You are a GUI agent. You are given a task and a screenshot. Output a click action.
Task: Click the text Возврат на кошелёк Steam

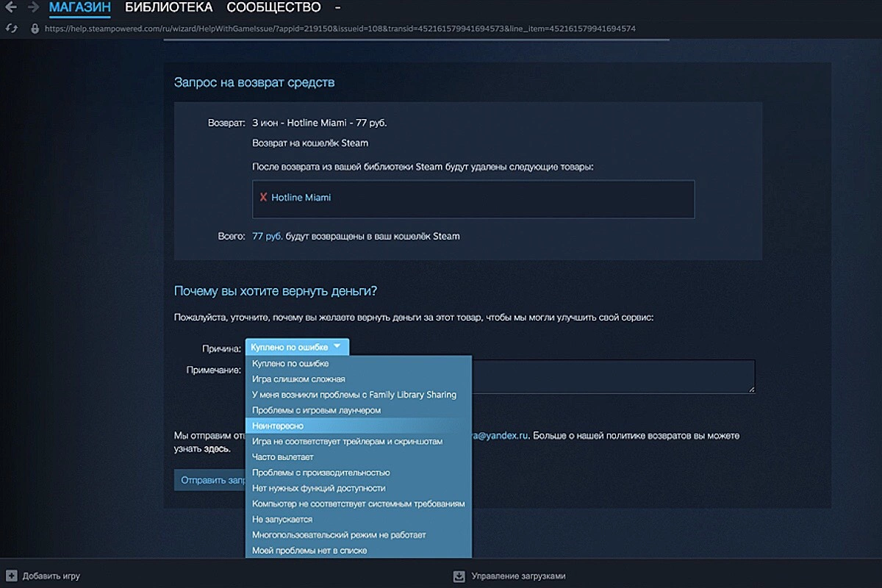point(310,143)
